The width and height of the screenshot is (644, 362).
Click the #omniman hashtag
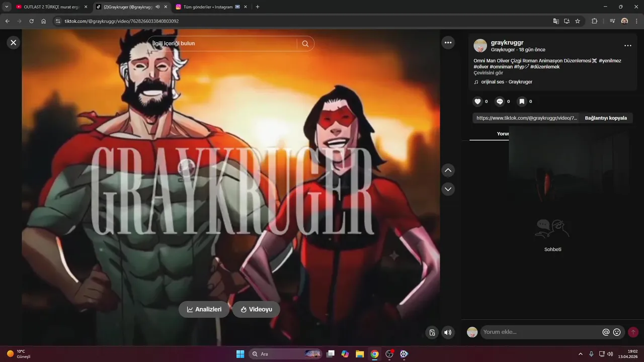tap(501, 67)
